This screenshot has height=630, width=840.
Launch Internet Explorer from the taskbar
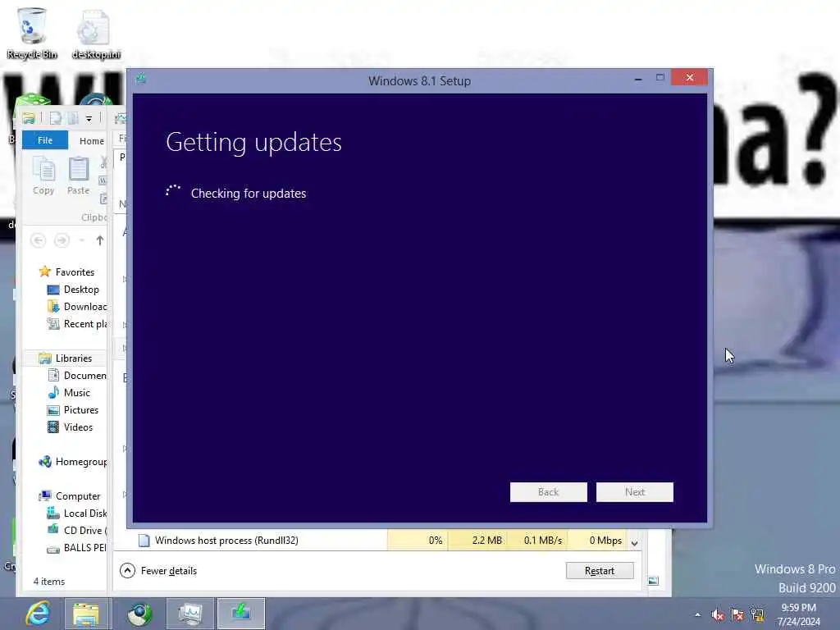(x=39, y=614)
